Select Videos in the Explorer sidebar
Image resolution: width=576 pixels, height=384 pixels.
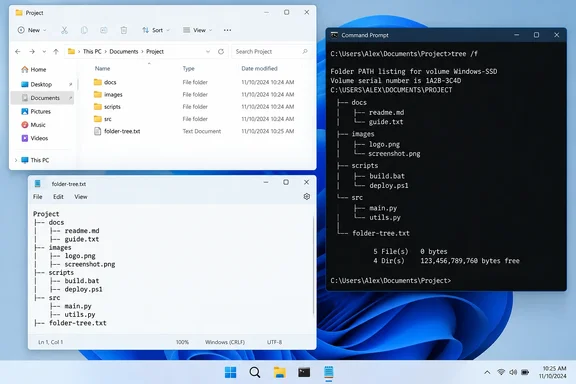(x=35, y=138)
